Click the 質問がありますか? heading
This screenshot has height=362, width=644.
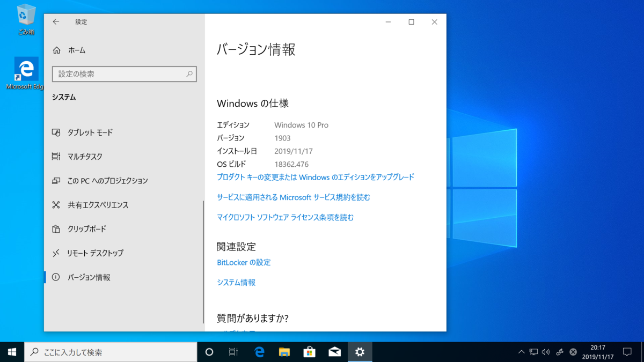pos(253,318)
